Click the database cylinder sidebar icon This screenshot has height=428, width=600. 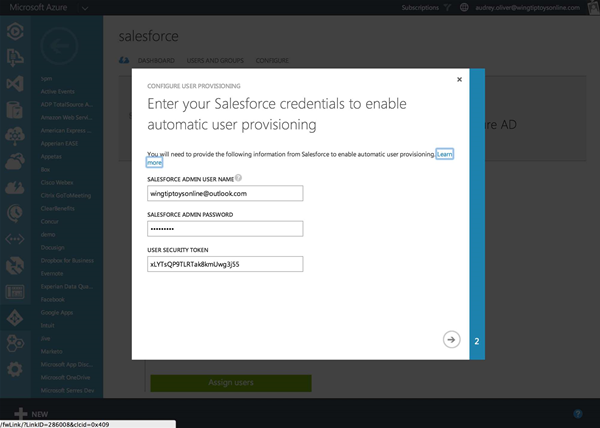pos(15,110)
